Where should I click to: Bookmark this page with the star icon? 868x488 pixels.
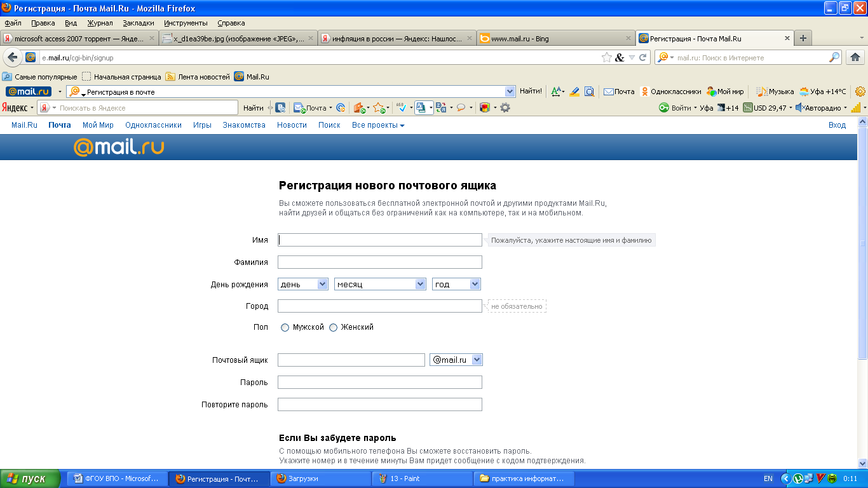tap(607, 57)
